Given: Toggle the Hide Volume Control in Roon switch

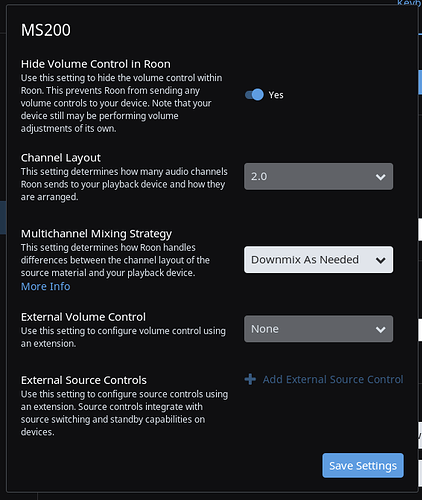Looking at the screenshot, I should pyautogui.click(x=254, y=95).
